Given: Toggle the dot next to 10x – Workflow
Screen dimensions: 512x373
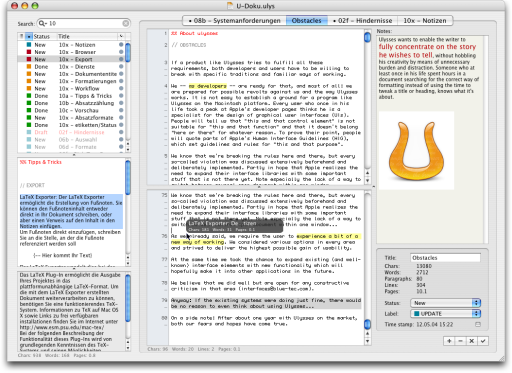Looking at the screenshot, I should [x=121, y=89].
